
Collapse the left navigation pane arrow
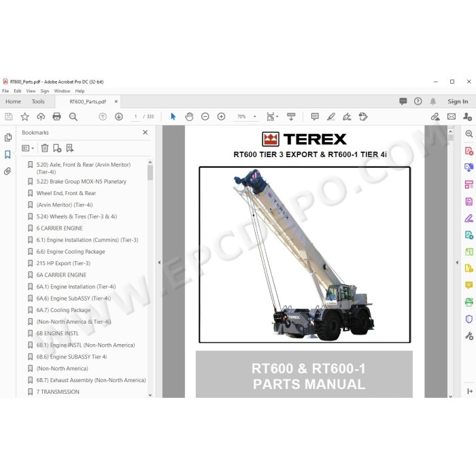click(x=159, y=262)
